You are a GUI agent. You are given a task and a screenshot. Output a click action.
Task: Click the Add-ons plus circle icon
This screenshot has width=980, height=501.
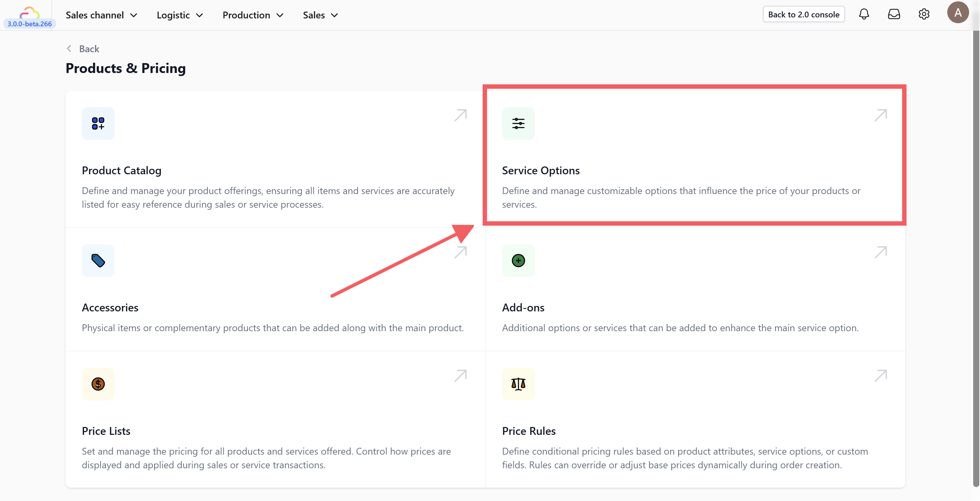[x=518, y=261]
